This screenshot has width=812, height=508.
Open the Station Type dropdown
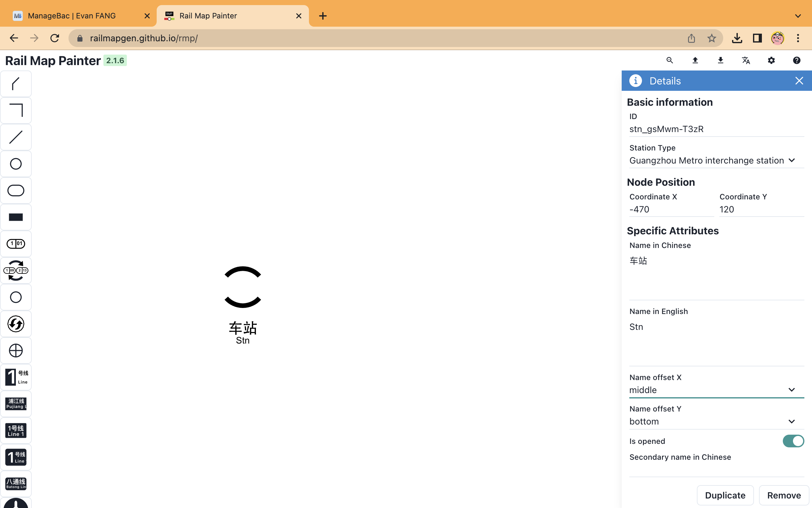(x=717, y=161)
